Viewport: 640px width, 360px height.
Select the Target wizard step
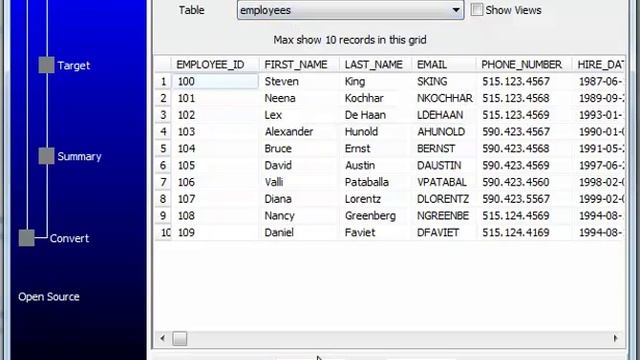coord(73,65)
